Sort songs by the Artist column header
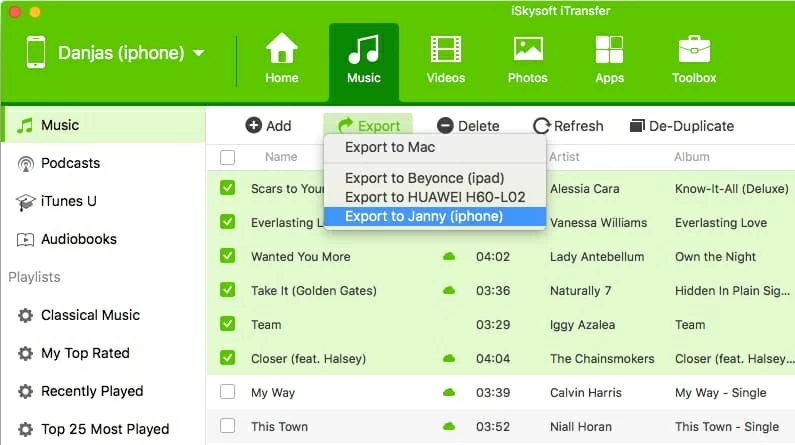 pos(565,157)
